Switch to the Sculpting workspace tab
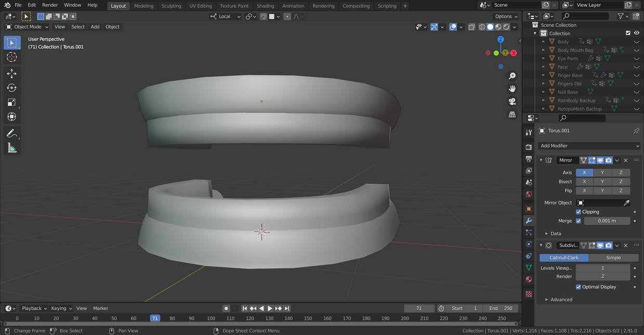 [171, 6]
